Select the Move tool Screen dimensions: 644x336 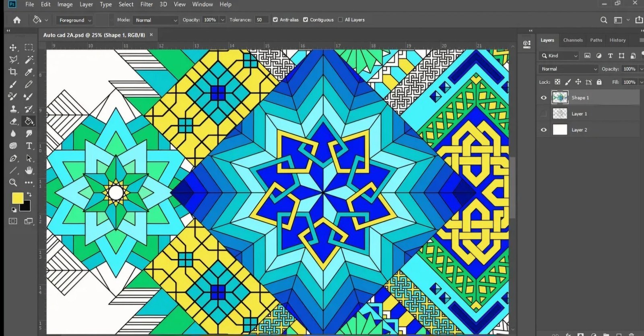click(13, 48)
